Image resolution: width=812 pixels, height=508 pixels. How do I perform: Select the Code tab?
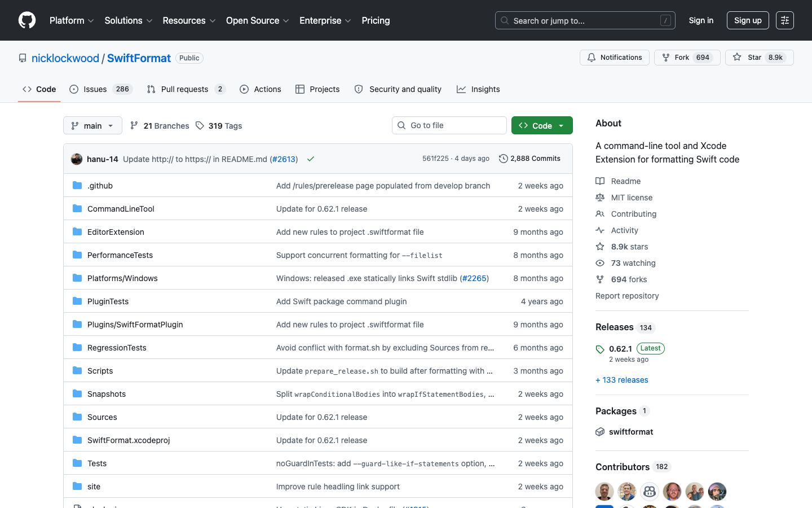tap(39, 89)
